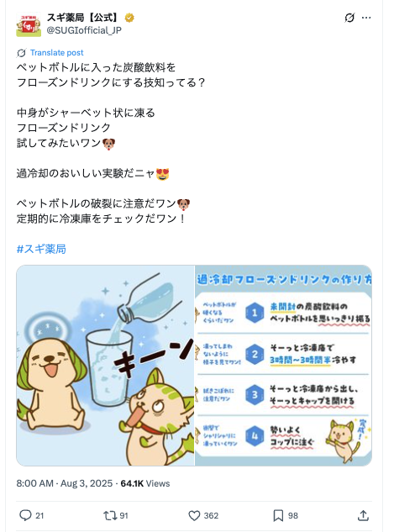The width and height of the screenshot is (394, 532).
Task: Click the スギ薬局【公式】 display name
Action: coord(83,18)
